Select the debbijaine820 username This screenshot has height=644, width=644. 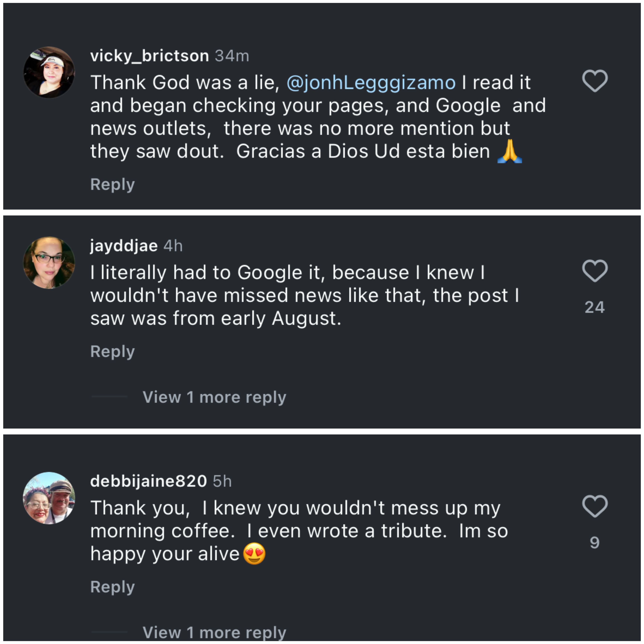tap(148, 481)
